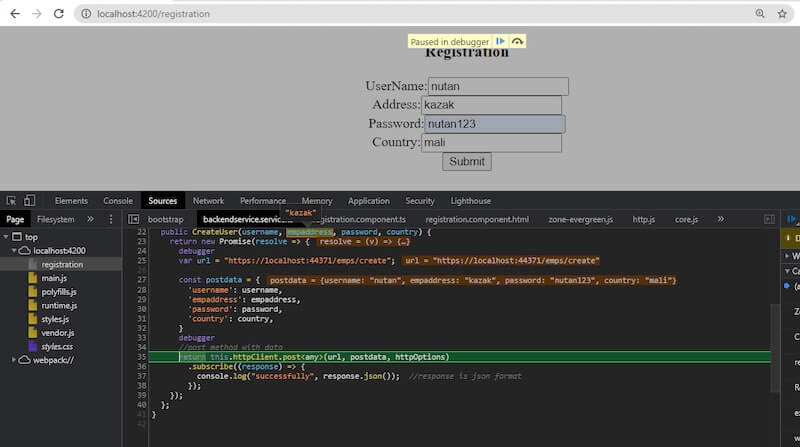The width and height of the screenshot is (800, 447).
Task: Open http.js file tab
Action: pos(644,219)
